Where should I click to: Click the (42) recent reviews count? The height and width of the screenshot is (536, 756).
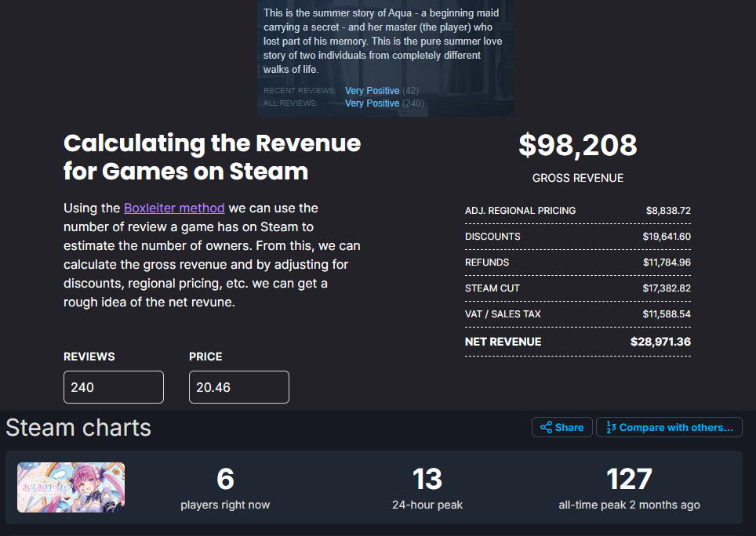click(410, 91)
